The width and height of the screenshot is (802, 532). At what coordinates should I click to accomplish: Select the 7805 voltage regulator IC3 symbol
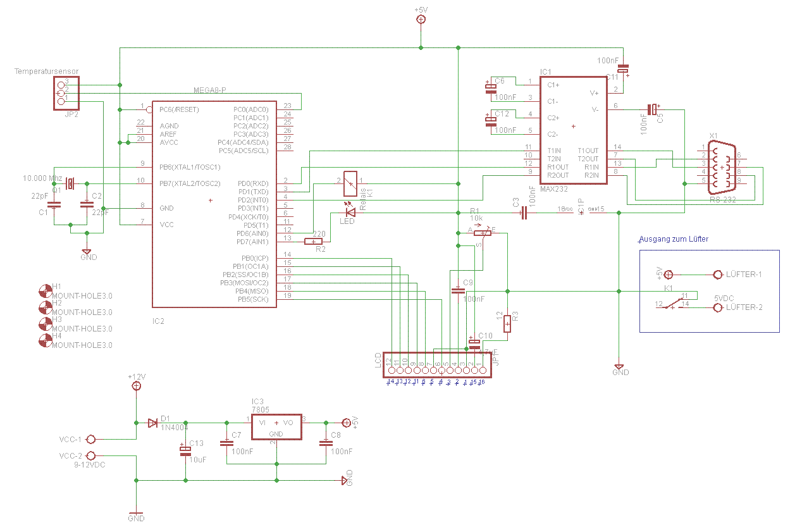[x=276, y=427]
